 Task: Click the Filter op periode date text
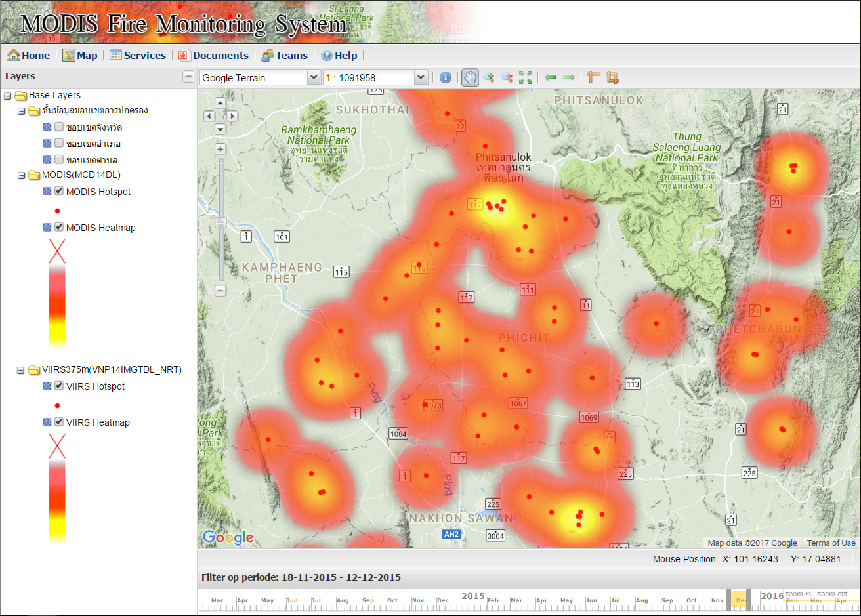coord(301,577)
